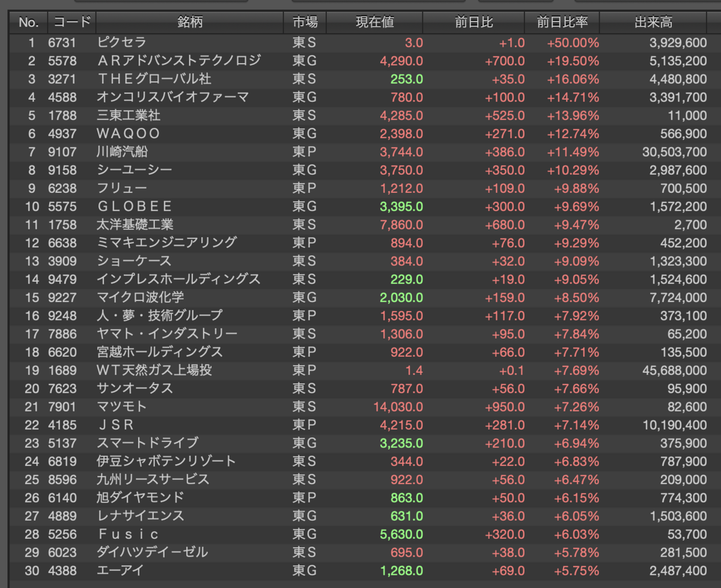Click stock code 5578
Image resolution: width=721 pixels, height=588 pixels.
coord(62,61)
